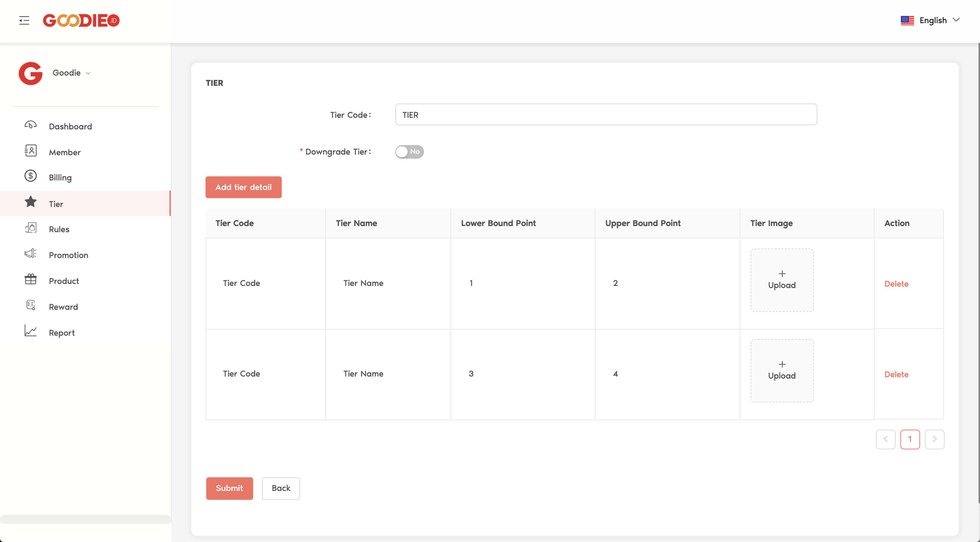Click the second row Upload box
Viewport: 980px width, 542px height.
[782, 371]
